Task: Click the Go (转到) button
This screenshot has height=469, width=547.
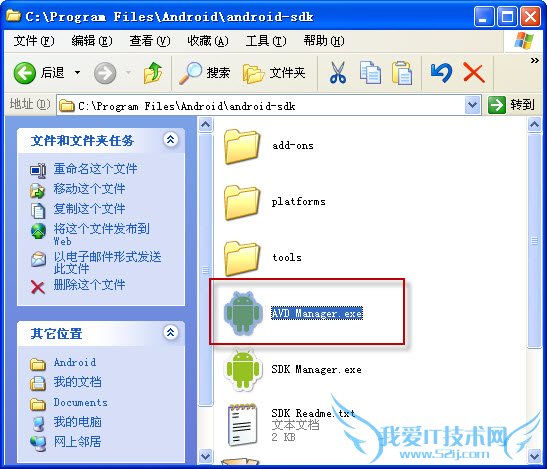Action: [x=511, y=105]
